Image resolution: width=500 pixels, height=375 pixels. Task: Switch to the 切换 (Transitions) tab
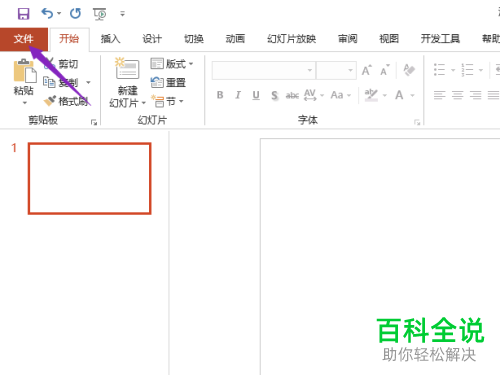194,39
